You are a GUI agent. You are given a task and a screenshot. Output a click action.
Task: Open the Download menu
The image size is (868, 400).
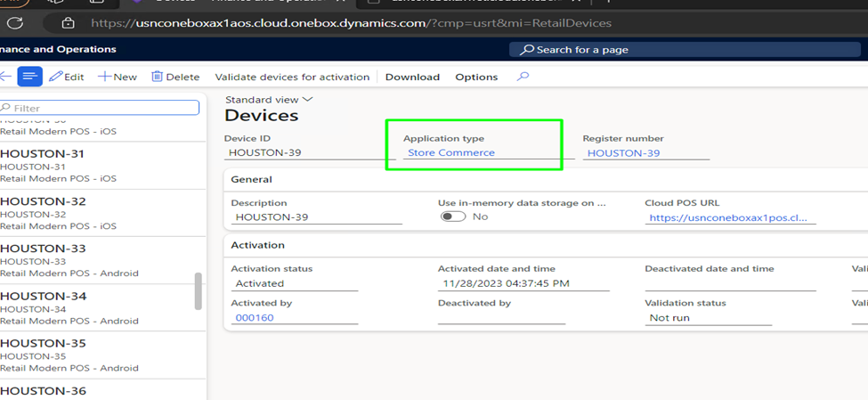[412, 77]
